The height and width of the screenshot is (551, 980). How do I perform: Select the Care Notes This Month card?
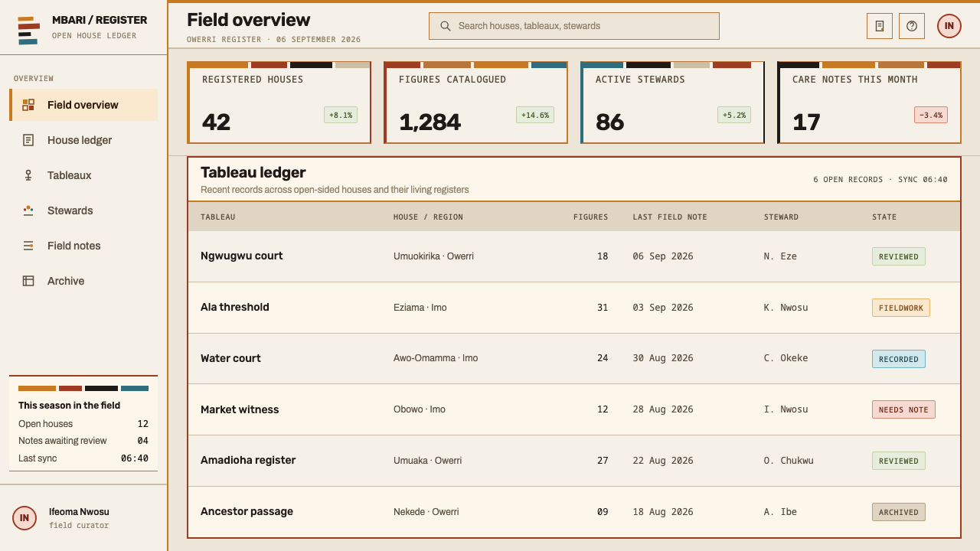[870, 103]
